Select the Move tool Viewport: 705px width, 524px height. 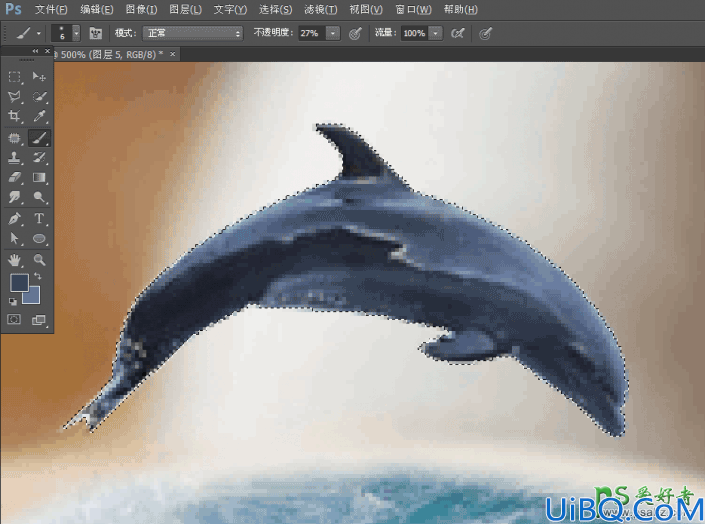(x=39, y=77)
